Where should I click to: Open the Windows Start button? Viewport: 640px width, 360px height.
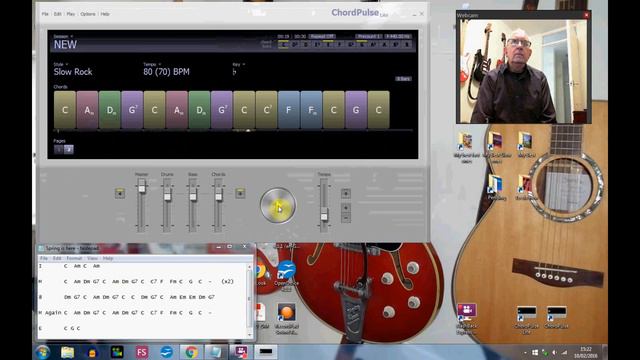42,352
